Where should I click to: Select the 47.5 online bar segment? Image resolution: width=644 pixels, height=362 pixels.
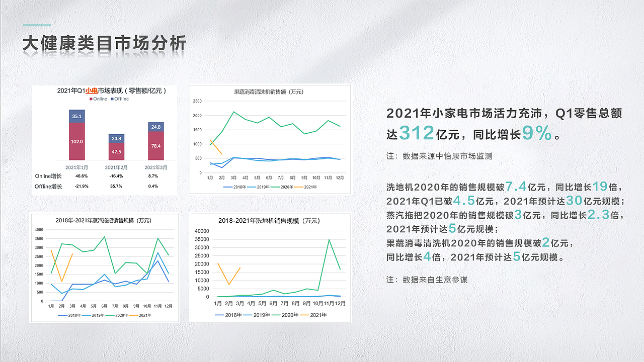[116, 151]
